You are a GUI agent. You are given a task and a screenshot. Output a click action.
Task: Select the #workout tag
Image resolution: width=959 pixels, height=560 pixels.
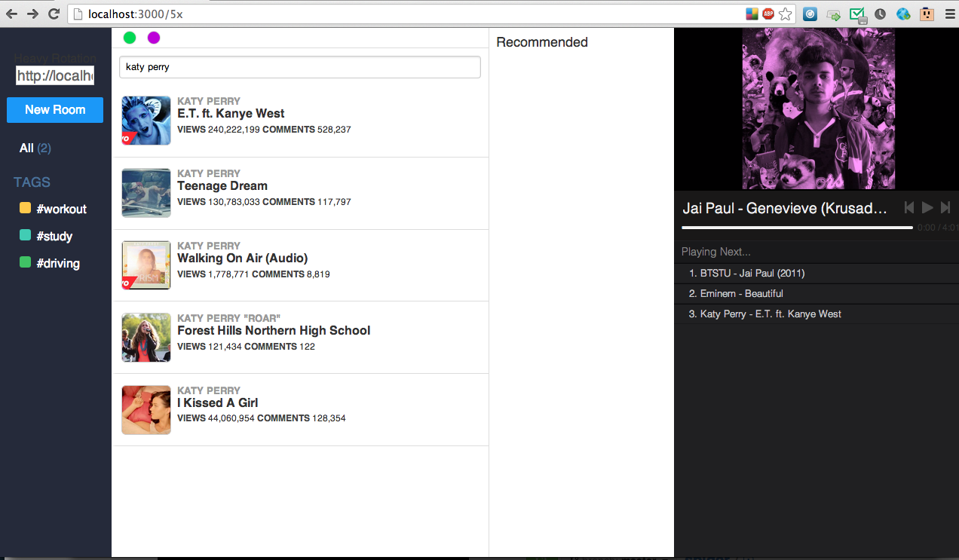62,209
